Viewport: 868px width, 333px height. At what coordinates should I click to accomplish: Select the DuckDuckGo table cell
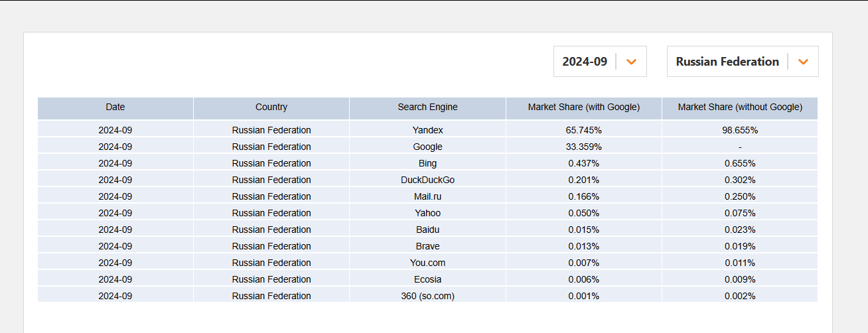[x=427, y=180]
